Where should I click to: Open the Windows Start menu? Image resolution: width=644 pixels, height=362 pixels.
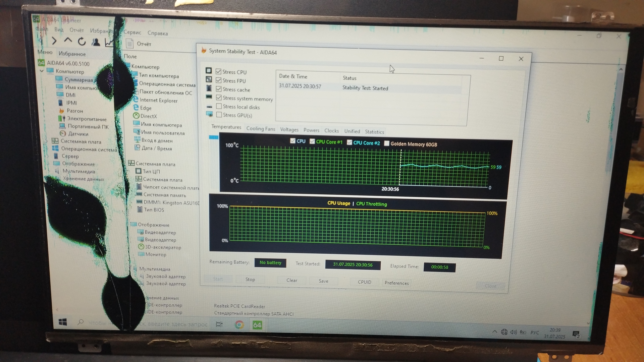point(63,322)
